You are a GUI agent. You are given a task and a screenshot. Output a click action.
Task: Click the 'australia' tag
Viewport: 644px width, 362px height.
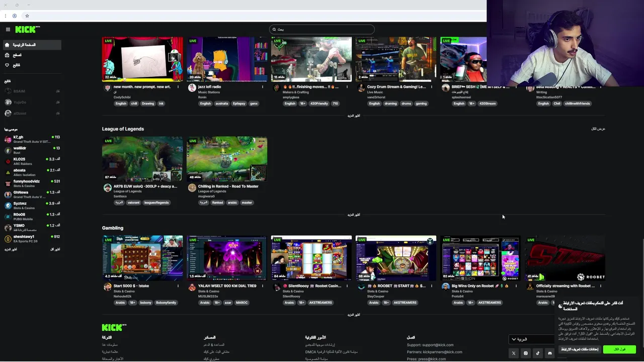(221, 104)
